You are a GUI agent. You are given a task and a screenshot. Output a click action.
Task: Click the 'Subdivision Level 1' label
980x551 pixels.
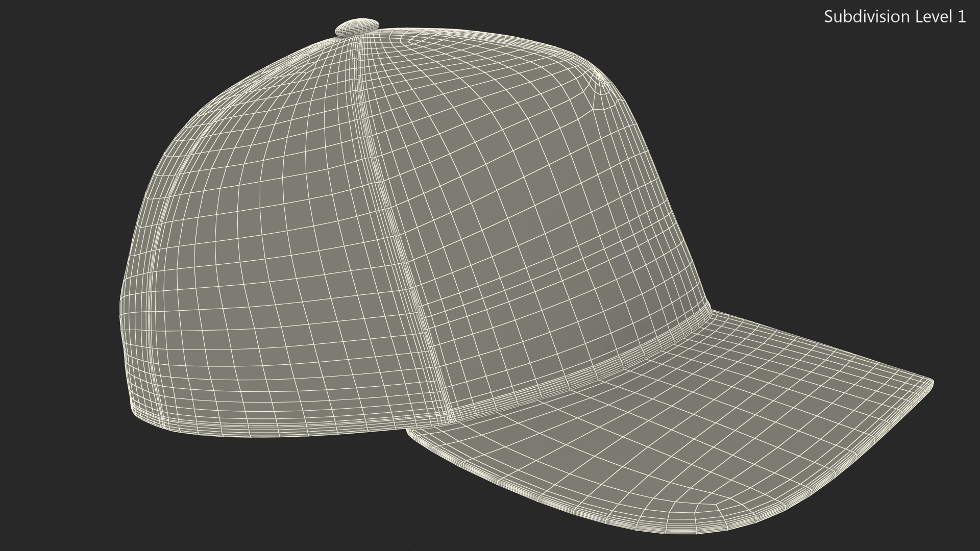895,17
